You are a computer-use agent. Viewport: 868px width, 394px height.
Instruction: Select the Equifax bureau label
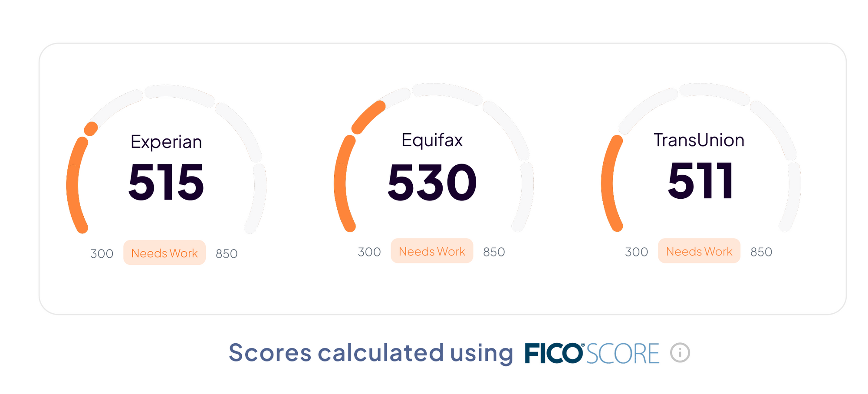(432, 140)
